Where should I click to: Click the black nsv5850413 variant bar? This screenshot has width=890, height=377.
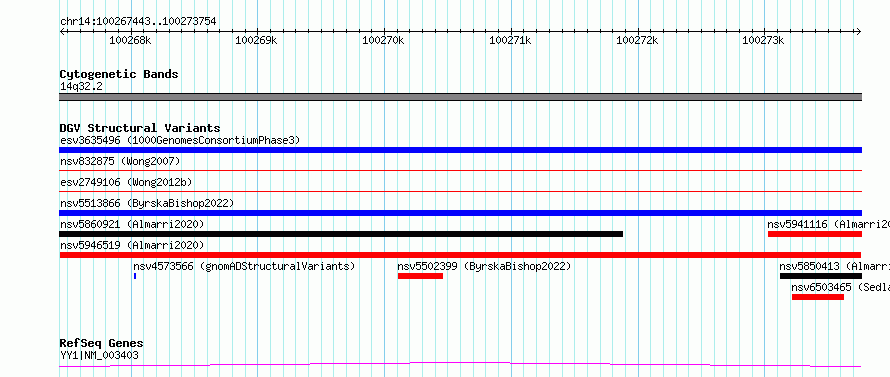click(821, 276)
